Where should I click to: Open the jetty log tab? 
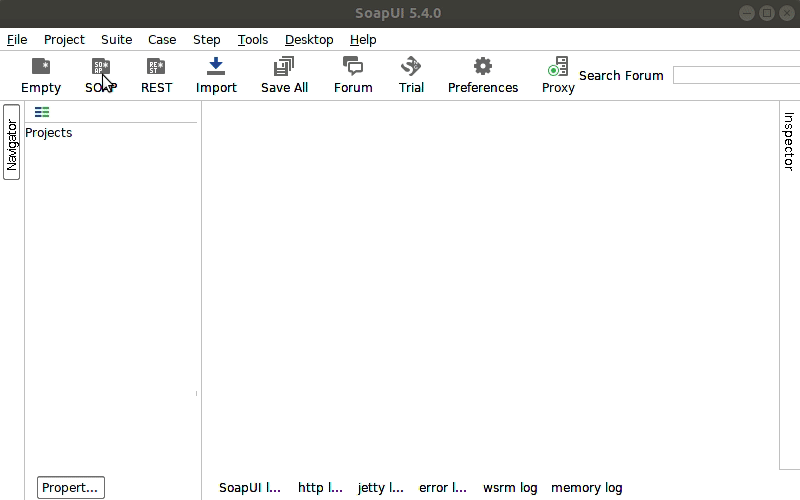(x=381, y=488)
